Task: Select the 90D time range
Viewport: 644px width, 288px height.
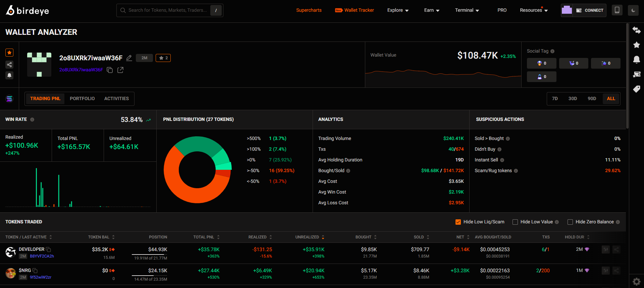Action: pos(592,99)
